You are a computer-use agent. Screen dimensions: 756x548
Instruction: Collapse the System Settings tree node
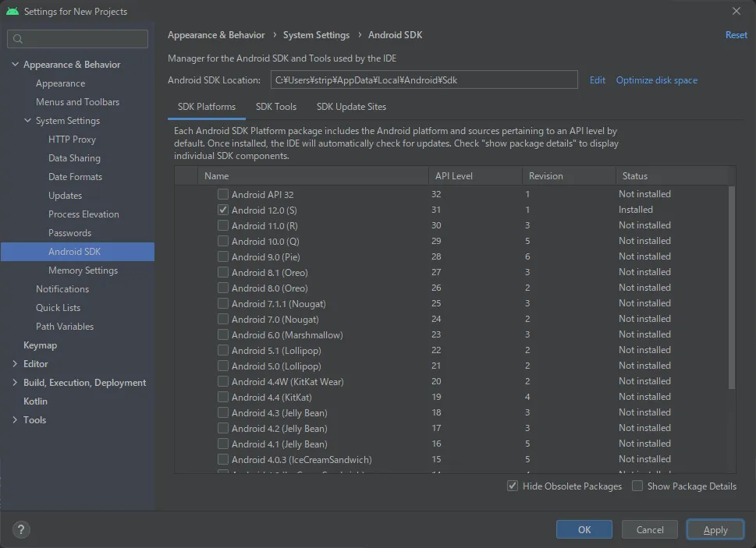(27, 121)
